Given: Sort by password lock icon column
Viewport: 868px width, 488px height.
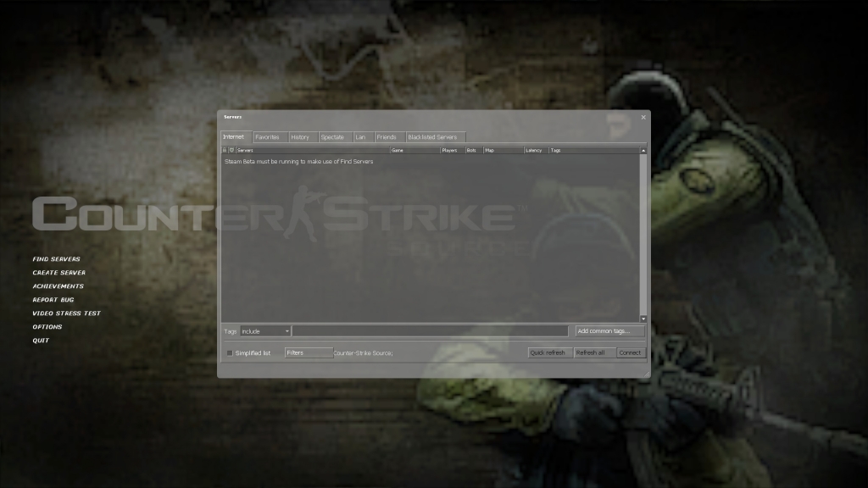Looking at the screenshot, I should (x=225, y=150).
